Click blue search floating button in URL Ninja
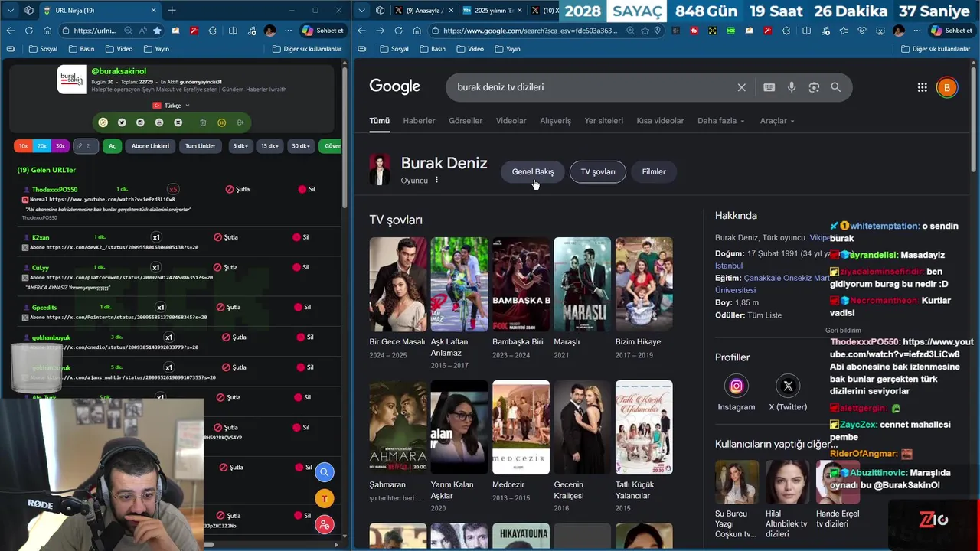 click(325, 472)
